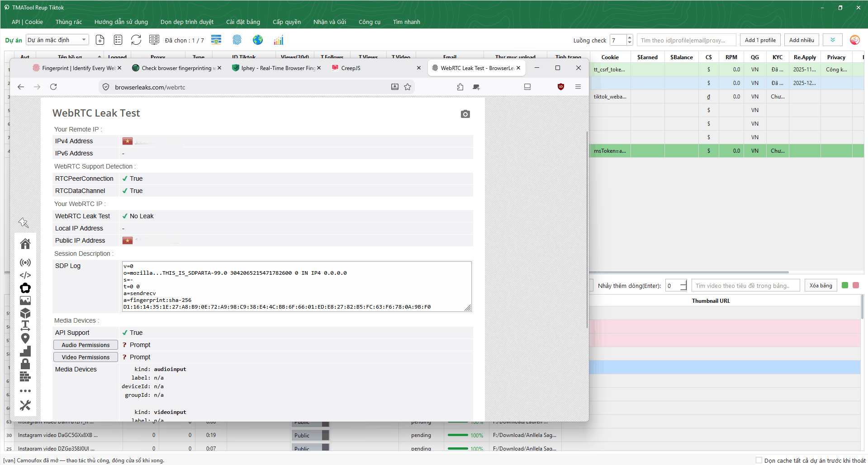Click the pink square toggle near Xóa bảng

pos(856,285)
